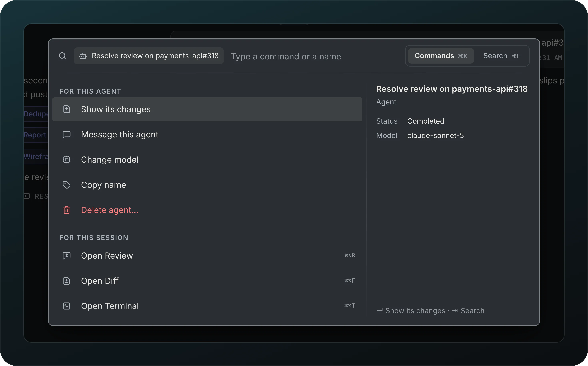Select Copy name command
The height and width of the screenshot is (366, 588).
coord(207,185)
